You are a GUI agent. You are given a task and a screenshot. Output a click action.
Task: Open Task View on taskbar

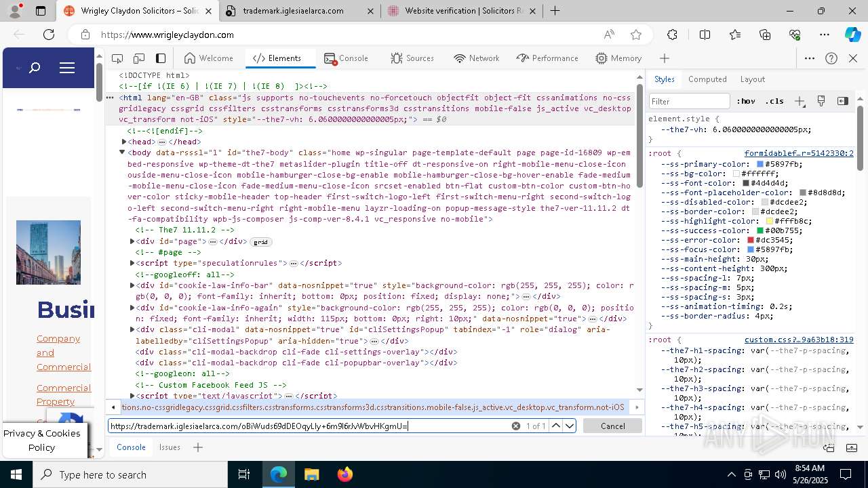pos(244,474)
